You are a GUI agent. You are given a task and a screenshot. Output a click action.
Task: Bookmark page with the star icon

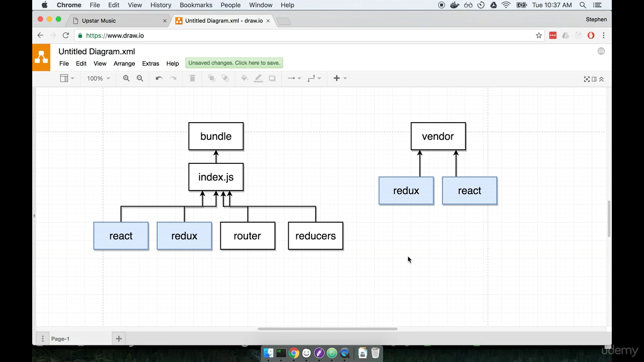539,36
